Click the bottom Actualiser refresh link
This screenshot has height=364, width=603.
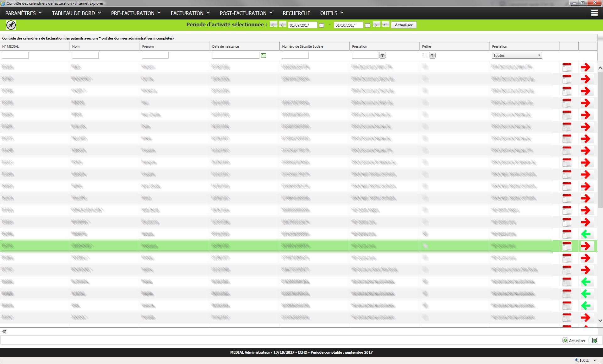pos(574,340)
